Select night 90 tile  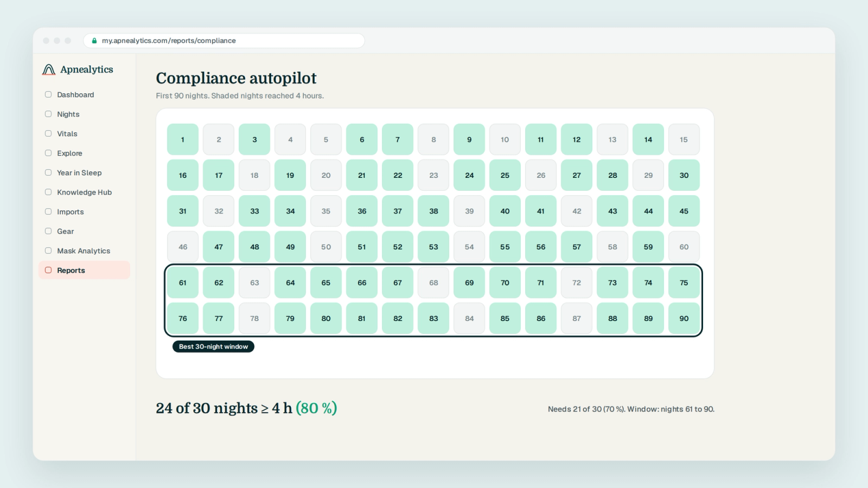point(684,318)
